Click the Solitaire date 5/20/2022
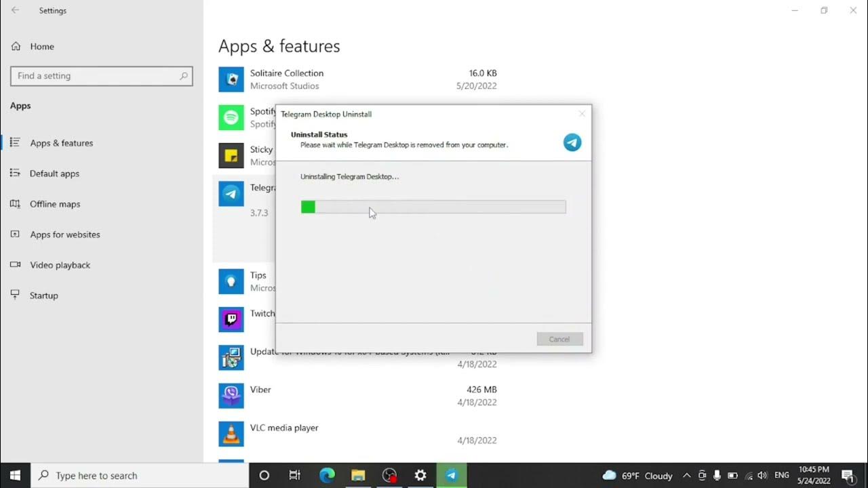868x488 pixels. (x=477, y=86)
